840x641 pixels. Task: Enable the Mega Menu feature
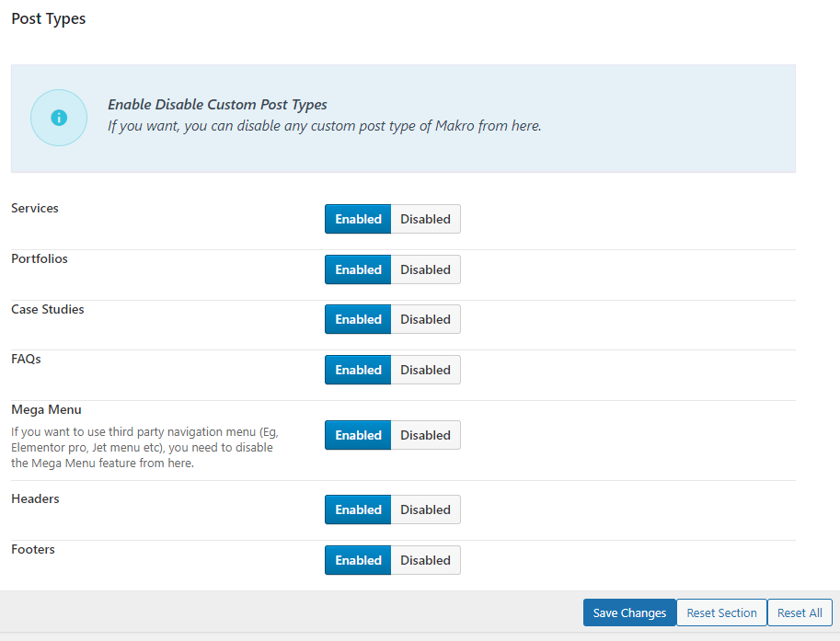(358, 435)
